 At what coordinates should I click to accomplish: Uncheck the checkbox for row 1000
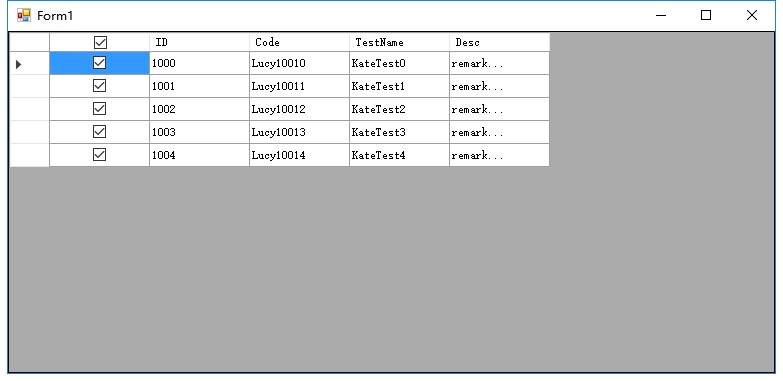[99, 62]
